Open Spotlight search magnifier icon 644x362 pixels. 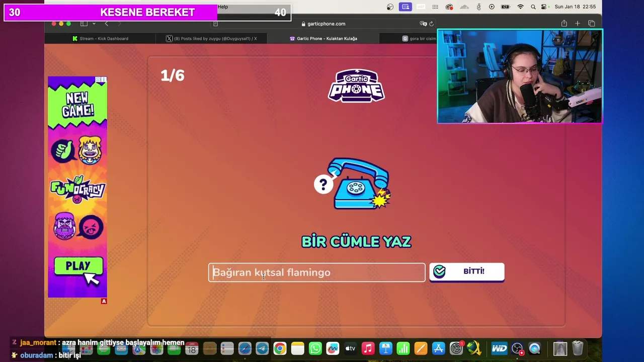533,7
